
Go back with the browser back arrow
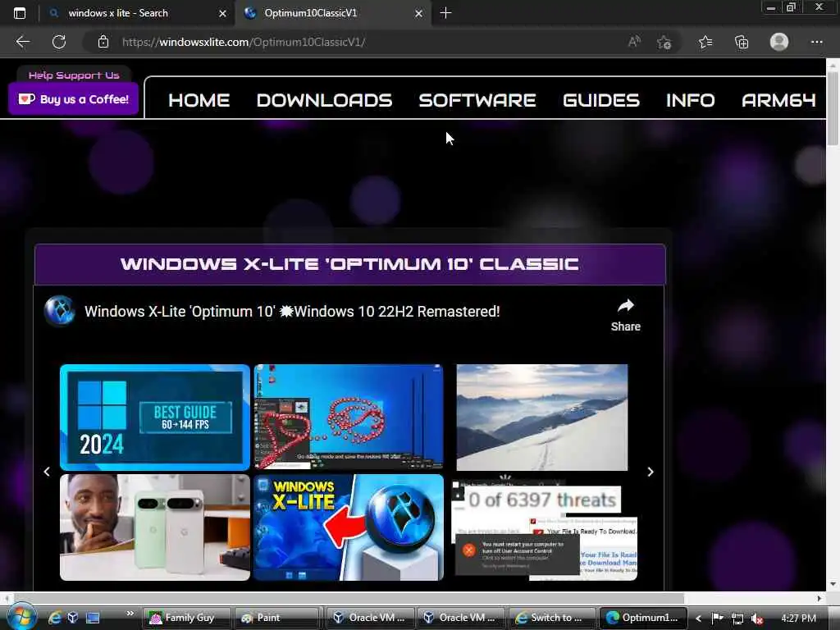point(22,42)
